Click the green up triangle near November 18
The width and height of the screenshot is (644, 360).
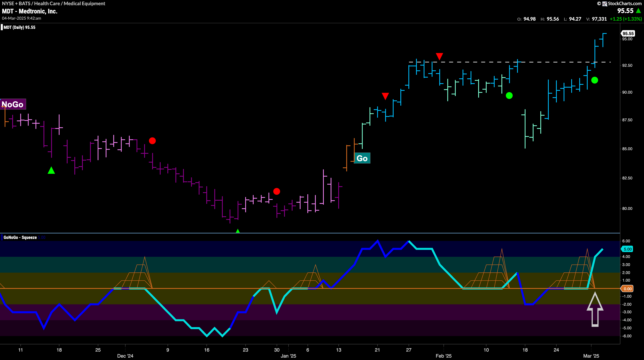pos(51,170)
